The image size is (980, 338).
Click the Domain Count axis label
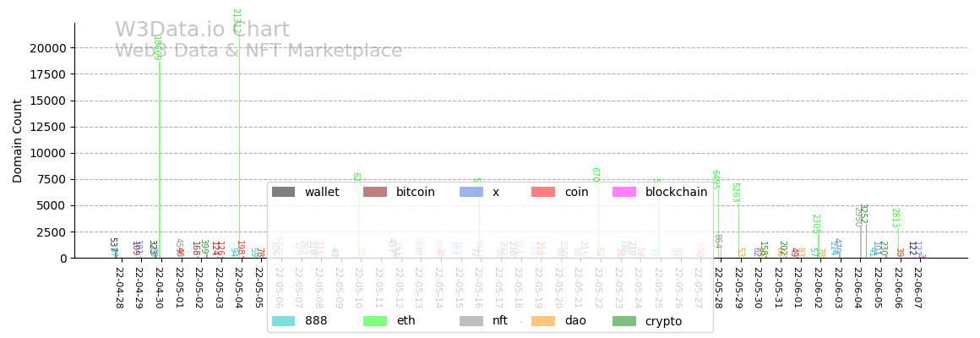pyautogui.click(x=18, y=140)
